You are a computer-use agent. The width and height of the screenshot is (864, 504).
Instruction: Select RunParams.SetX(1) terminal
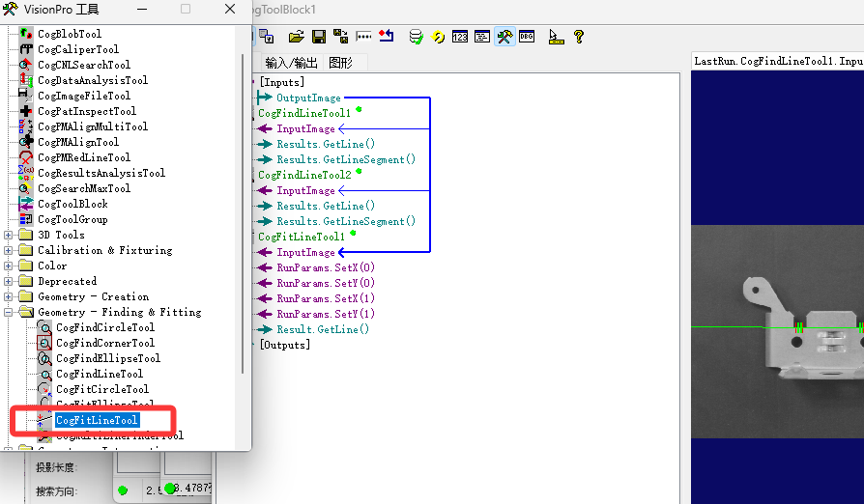(x=326, y=298)
